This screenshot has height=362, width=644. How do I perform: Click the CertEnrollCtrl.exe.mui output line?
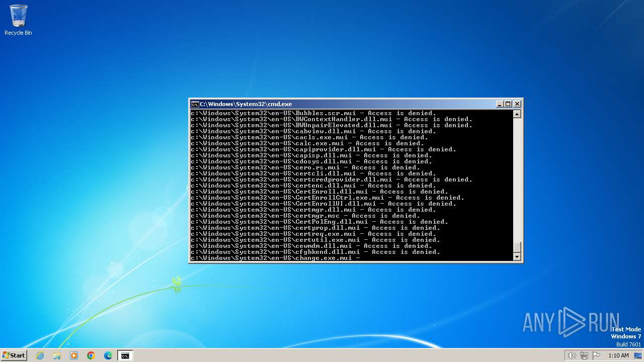pyautogui.click(x=328, y=198)
